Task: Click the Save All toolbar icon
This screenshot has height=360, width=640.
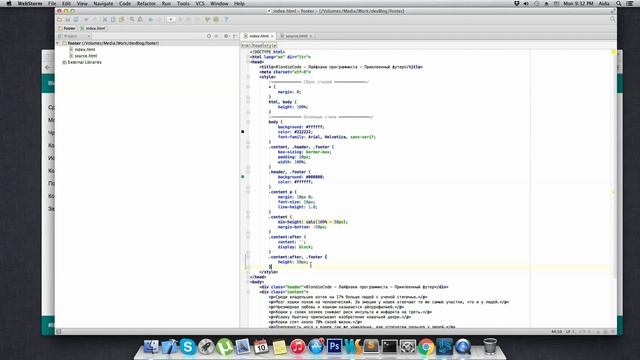Action: (68, 19)
